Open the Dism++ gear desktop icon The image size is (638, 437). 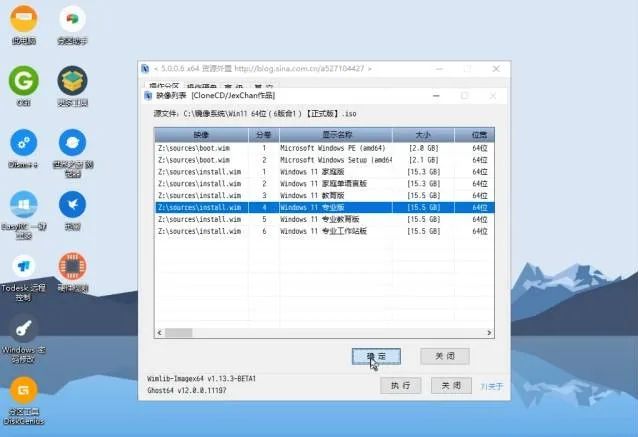pos(24,143)
